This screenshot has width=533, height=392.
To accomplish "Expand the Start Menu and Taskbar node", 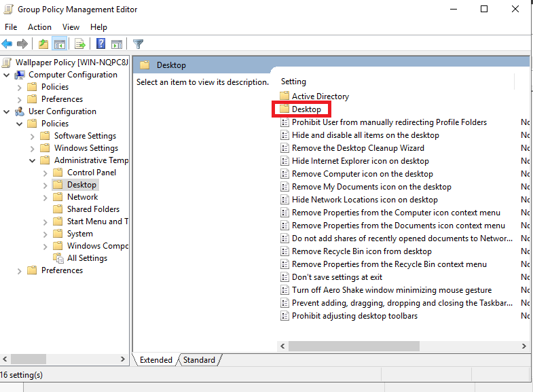I will point(45,222).
